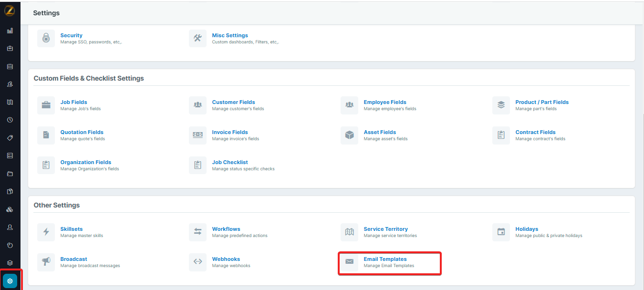This screenshot has width=644, height=290.
Task: Click the price tag icon in sidebar
Action: pyautogui.click(x=10, y=138)
